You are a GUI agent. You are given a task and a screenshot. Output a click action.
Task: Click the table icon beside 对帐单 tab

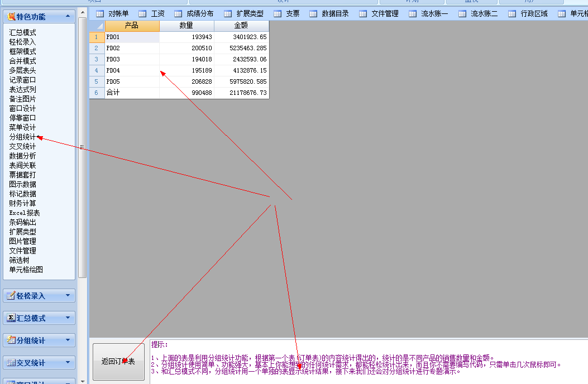[x=100, y=14]
